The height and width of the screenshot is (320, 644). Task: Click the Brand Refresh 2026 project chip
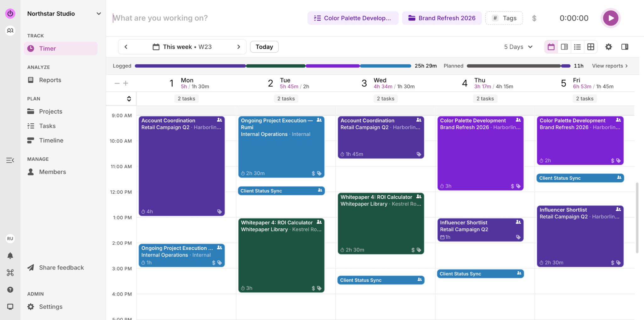point(442,18)
